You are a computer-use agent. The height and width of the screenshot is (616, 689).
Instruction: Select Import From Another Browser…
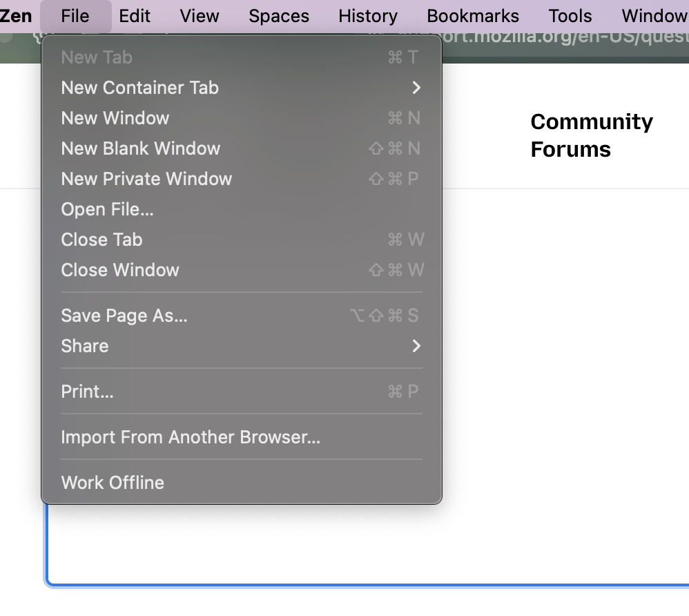point(241,437)
